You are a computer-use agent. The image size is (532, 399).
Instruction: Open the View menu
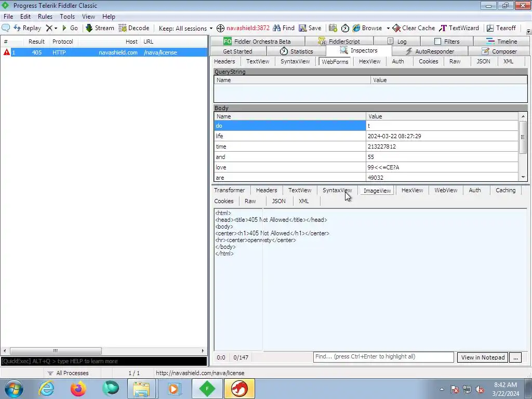pyautogui.click(x=88, y=16)
